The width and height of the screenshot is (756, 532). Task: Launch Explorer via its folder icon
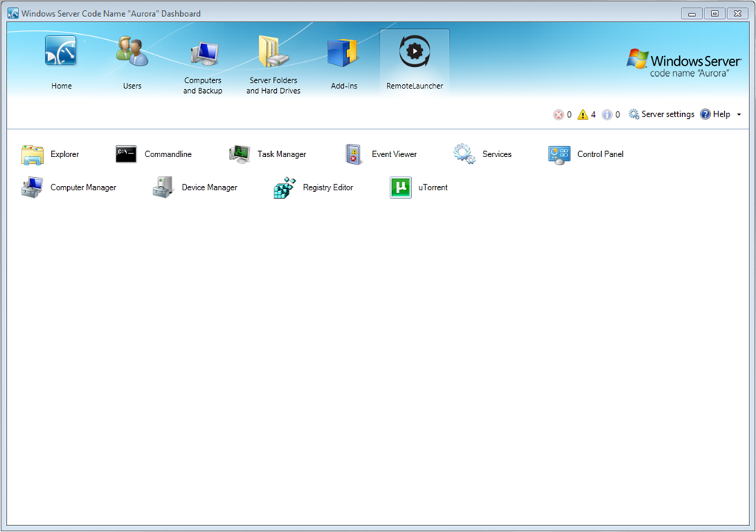pyautogui.click(x=32, y=155)
